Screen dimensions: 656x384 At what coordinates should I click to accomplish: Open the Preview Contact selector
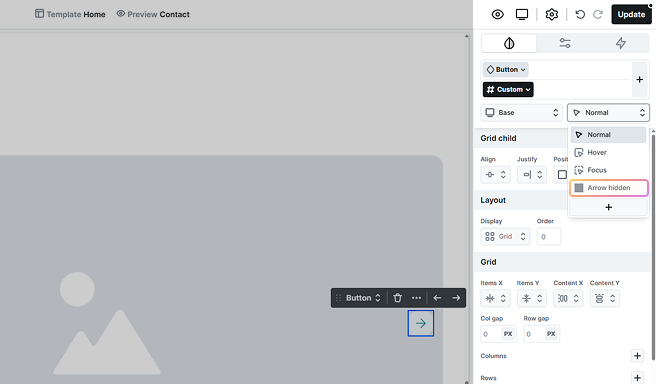(x=153, y=14)
